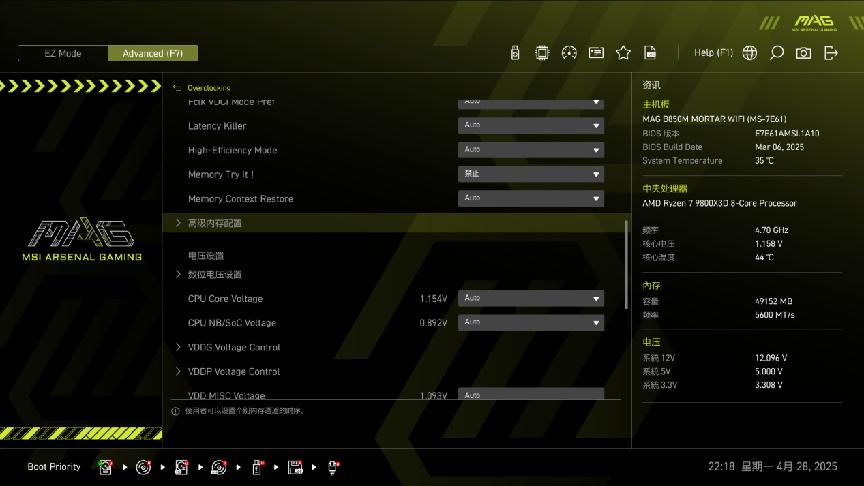Image resolution: width=864 pixels, height=486 pixels.
Task: Click the MAG B850M MORTAR WIFI board name
Action: point(714,119)
